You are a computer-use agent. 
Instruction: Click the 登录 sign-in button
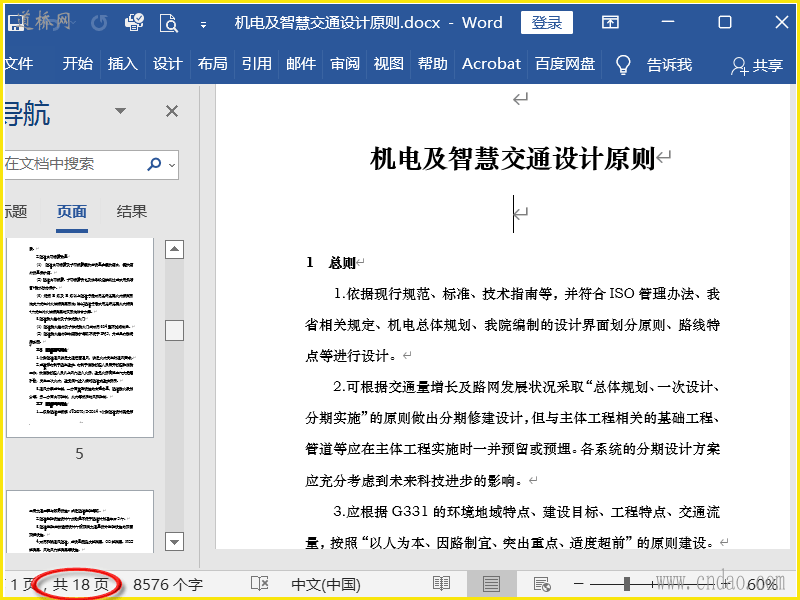click(x=546, y=22)
